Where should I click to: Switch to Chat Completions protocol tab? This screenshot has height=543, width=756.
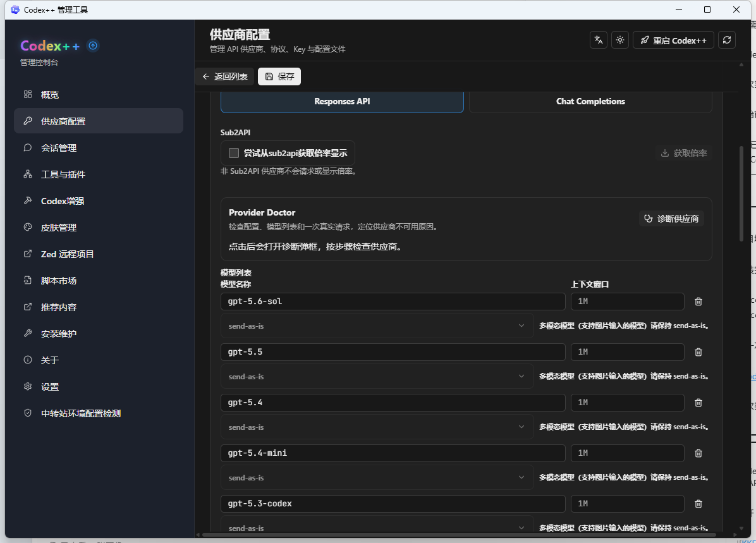[x=590, y=101]
